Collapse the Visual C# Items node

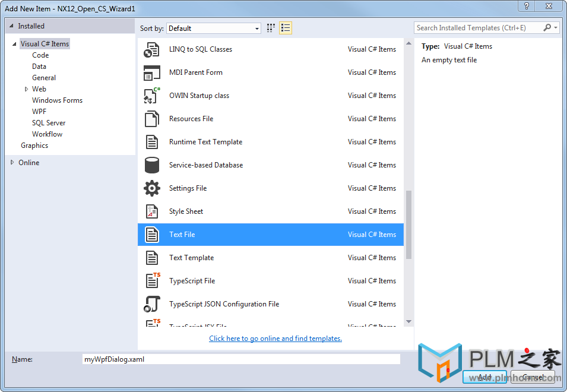[14, 44]
